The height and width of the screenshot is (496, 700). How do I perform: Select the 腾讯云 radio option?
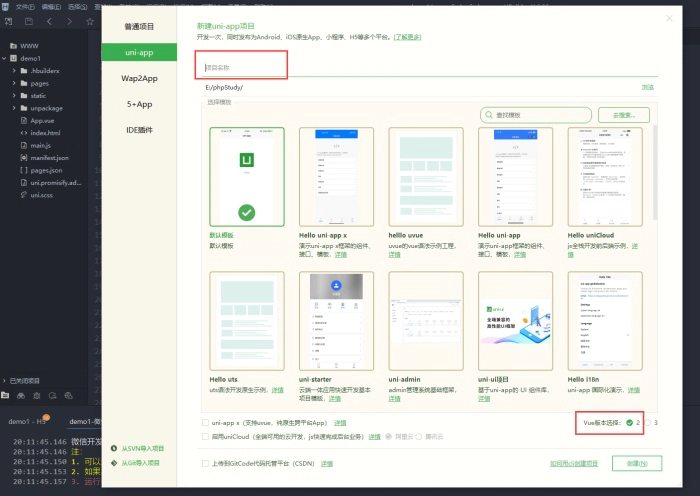[x=419, y=436]
